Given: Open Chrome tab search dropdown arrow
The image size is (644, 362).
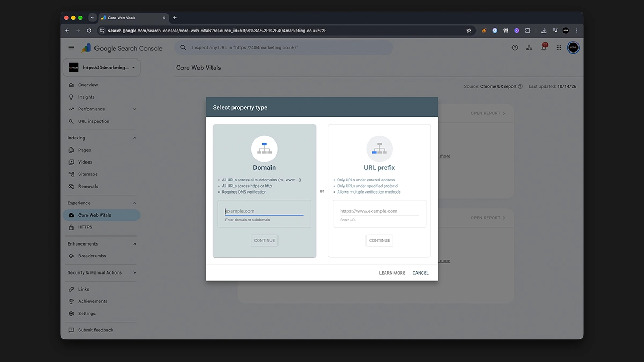Looking at the screenshot, I should [x=92, y=18].
